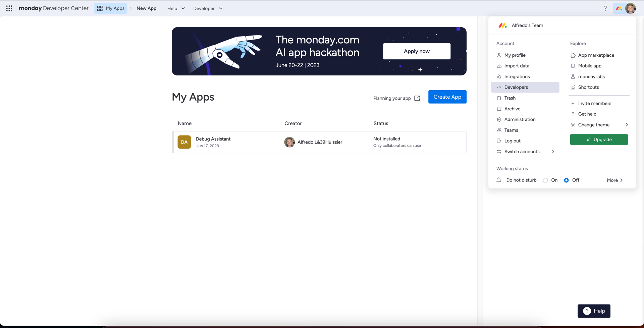The height and width of the screenshot is (328, 644).
Task: Expand the Developer dropdown menu
Action: [x=208, y=8]
